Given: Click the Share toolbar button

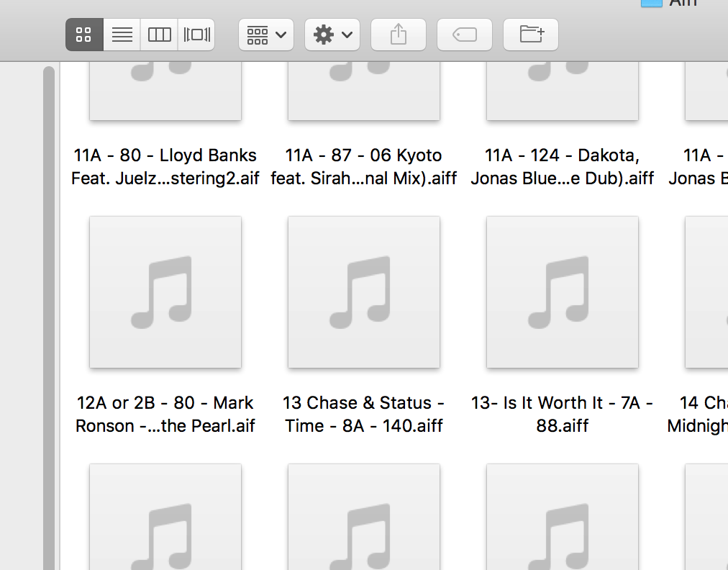Looking at the screenshot, I should pos(399,35).
